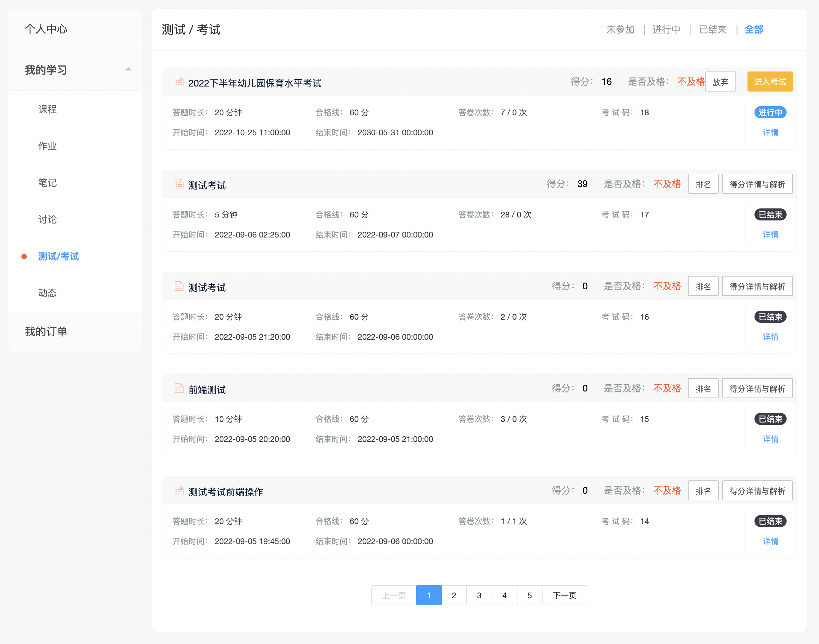Click the 进行中 status badge
Viewport: 819px width, 644px height.
click(x=770, y=112)
